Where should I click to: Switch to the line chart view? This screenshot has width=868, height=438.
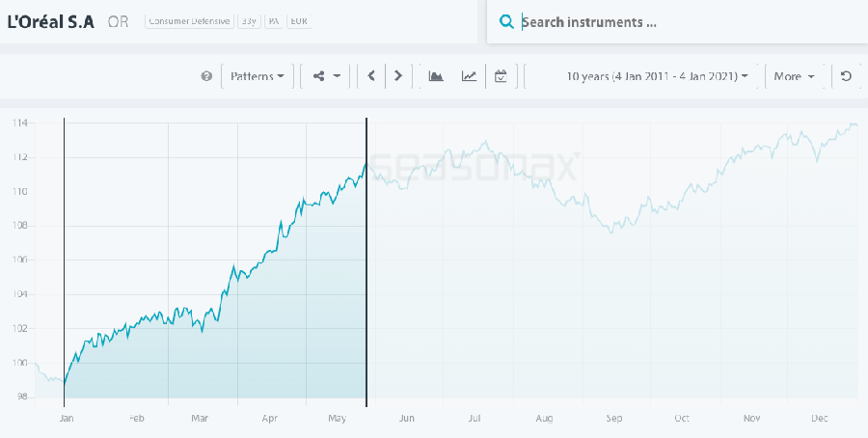coord(469,76)
